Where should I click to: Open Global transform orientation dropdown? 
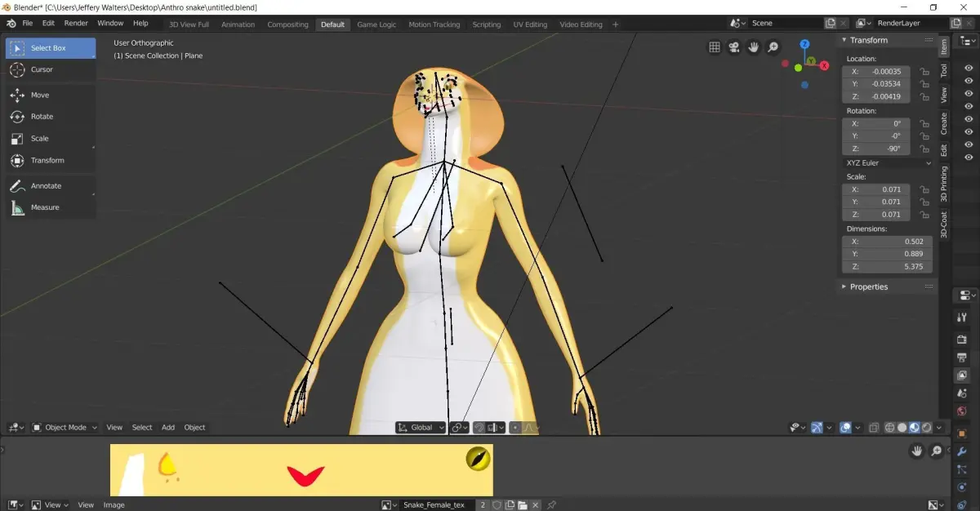click(421, 428)
